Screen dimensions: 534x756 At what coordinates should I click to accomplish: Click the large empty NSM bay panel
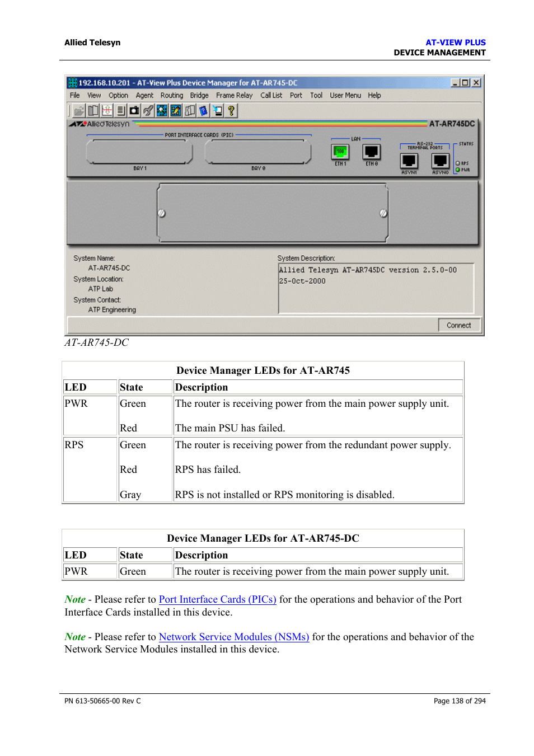[273, 213]
